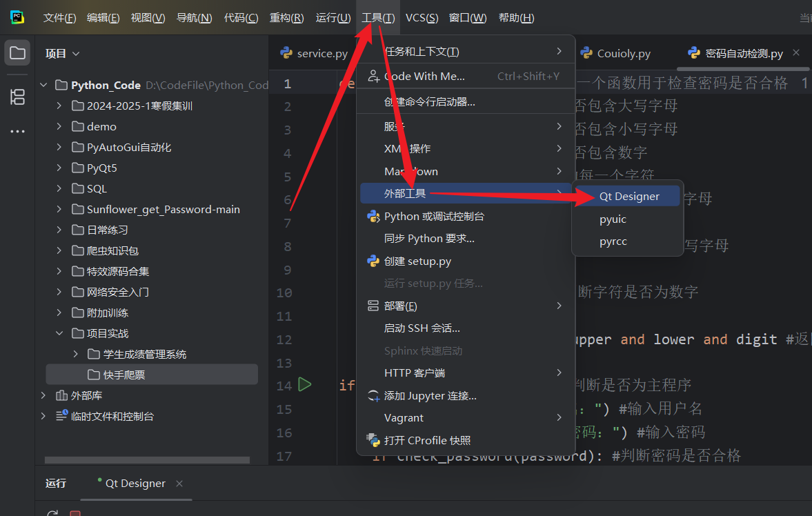This screenshot has height=516, width=812.
Task: Open the Structure tool window icon
Action: tap(17, 97)
